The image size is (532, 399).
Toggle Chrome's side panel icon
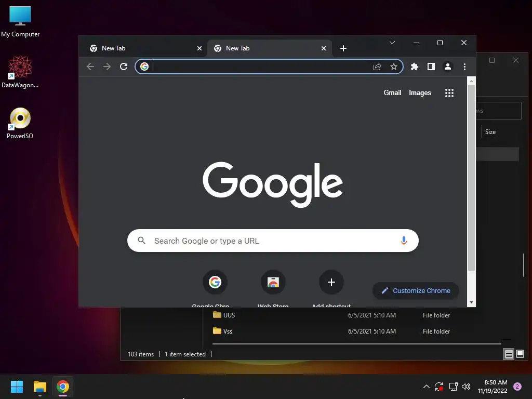431,66
